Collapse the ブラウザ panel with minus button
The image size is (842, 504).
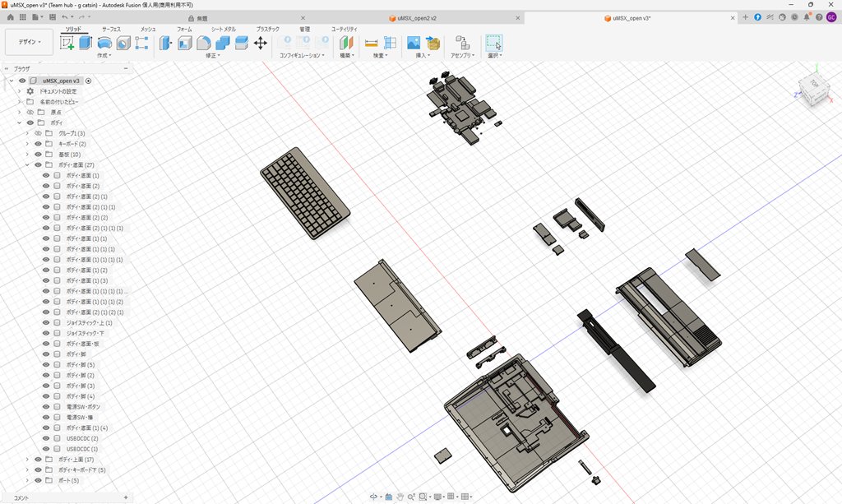126,69
